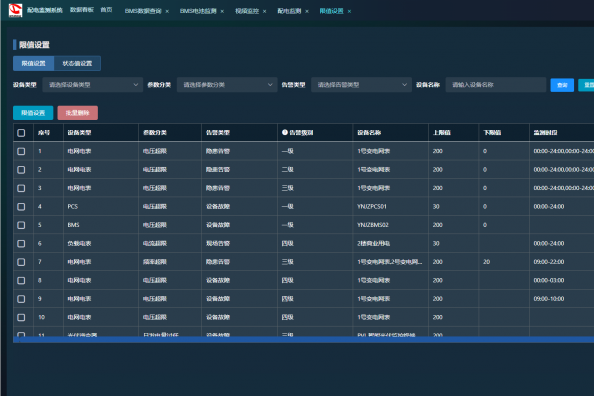Image resolution: width=594 pixels, height=396 pixels.
Task: Focus the 设备名称 input field
Action: 496,85
